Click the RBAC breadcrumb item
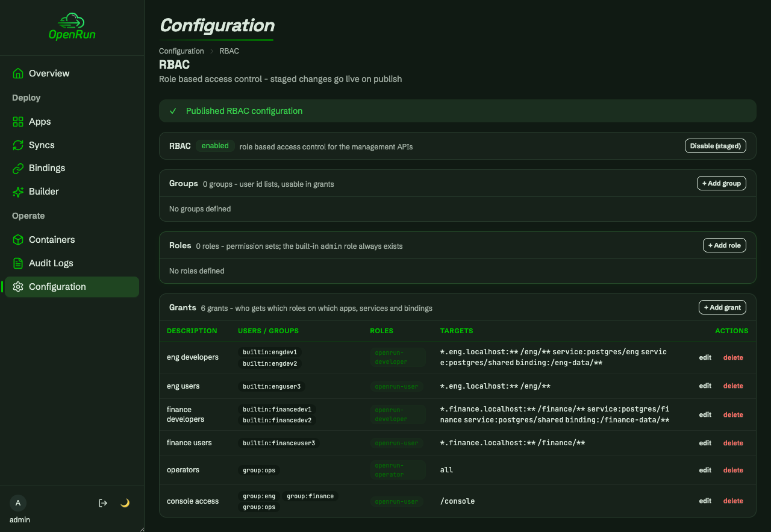This screenshot has width=771, height=532. 229,51
